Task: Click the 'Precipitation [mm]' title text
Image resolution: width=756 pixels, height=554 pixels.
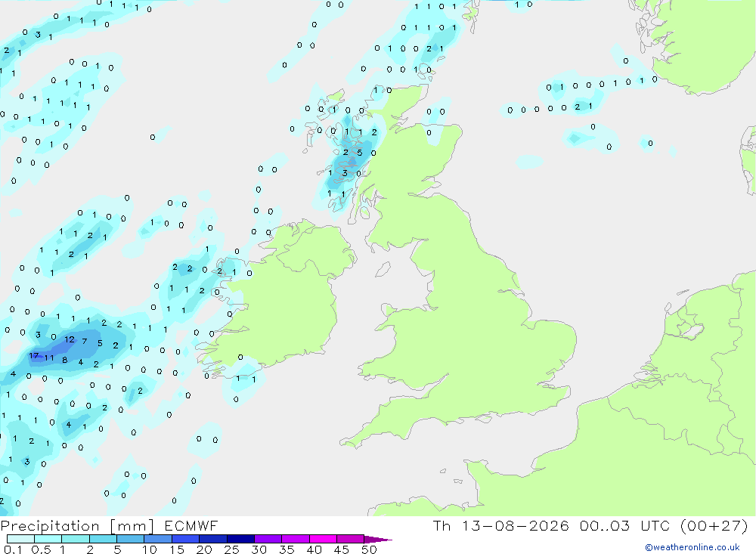Action: 77,526
